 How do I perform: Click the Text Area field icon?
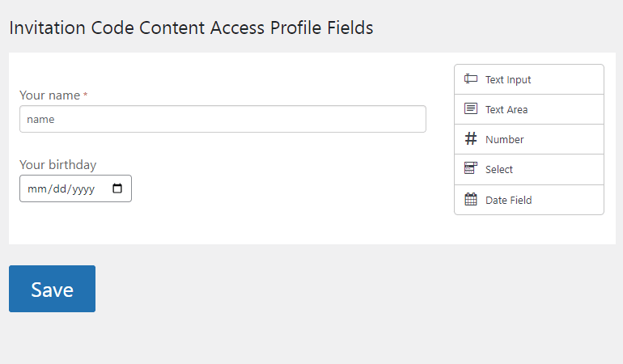(471, 109)
